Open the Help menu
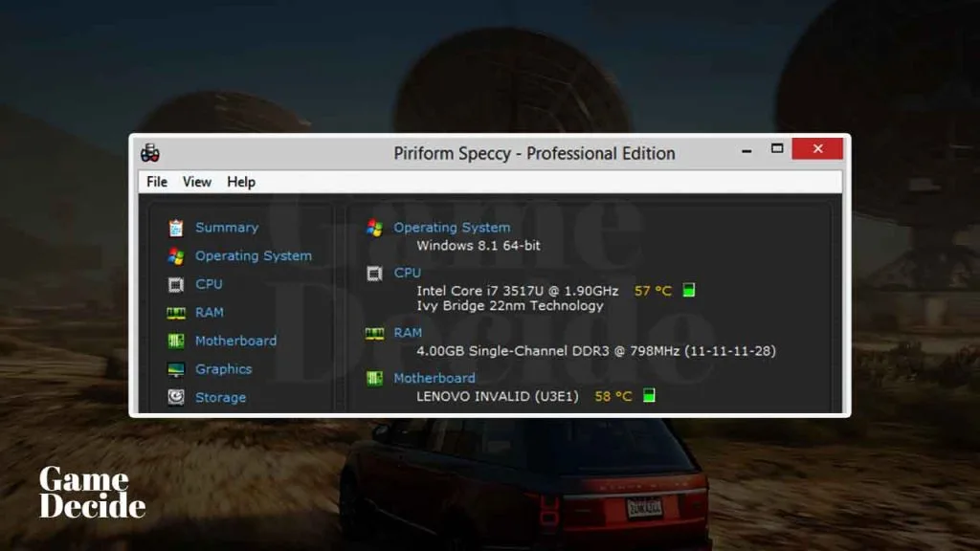 (x=241, y=182)
